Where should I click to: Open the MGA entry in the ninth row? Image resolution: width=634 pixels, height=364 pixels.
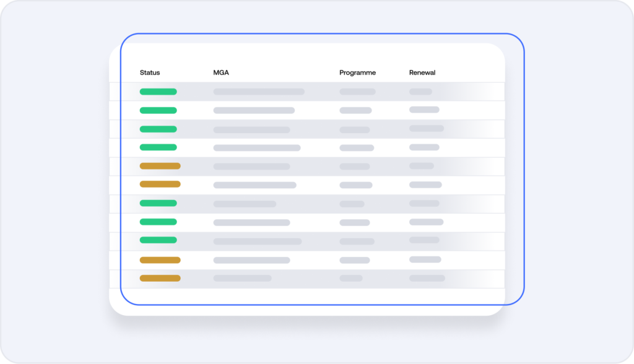pyautogui.click(x=258, y=241)
